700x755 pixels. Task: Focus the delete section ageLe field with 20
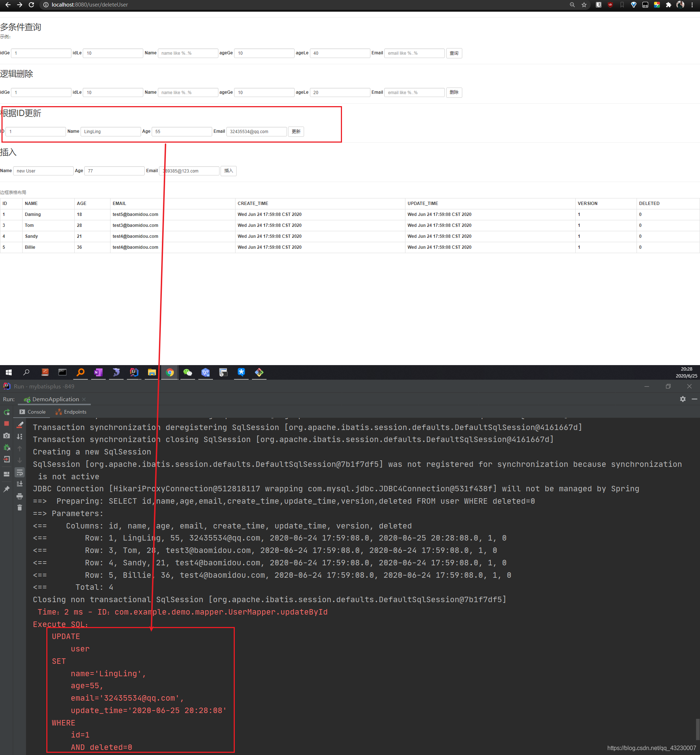340,93
